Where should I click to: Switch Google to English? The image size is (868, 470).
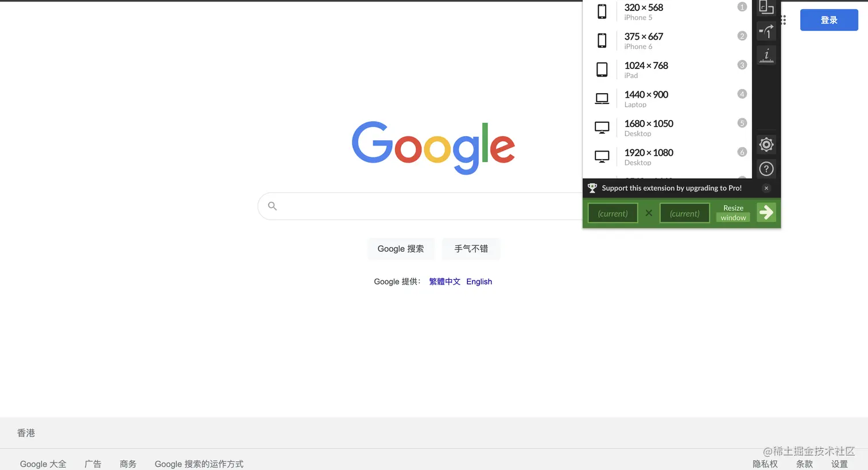click(x=479, y=282)
